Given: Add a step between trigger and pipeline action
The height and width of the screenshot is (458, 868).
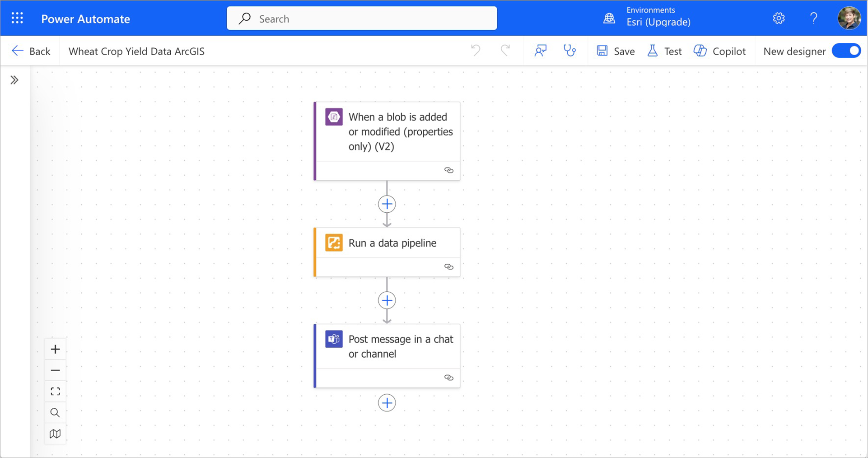Looking at the screenshot, I should [x=387, y=204].
